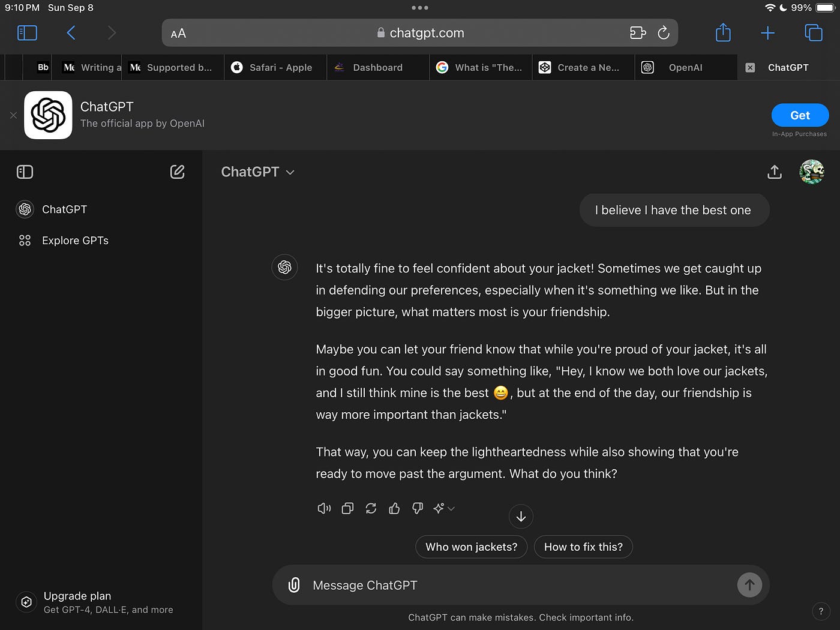Open Explore GPTs in sidebar
Viewport: 840px width, 630px height.
tap(75, 241)
